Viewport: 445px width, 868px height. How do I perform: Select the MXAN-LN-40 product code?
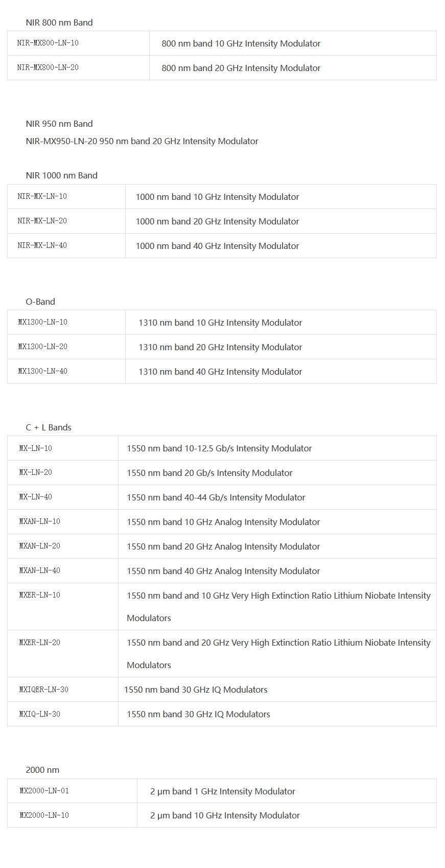pos(40,570)
